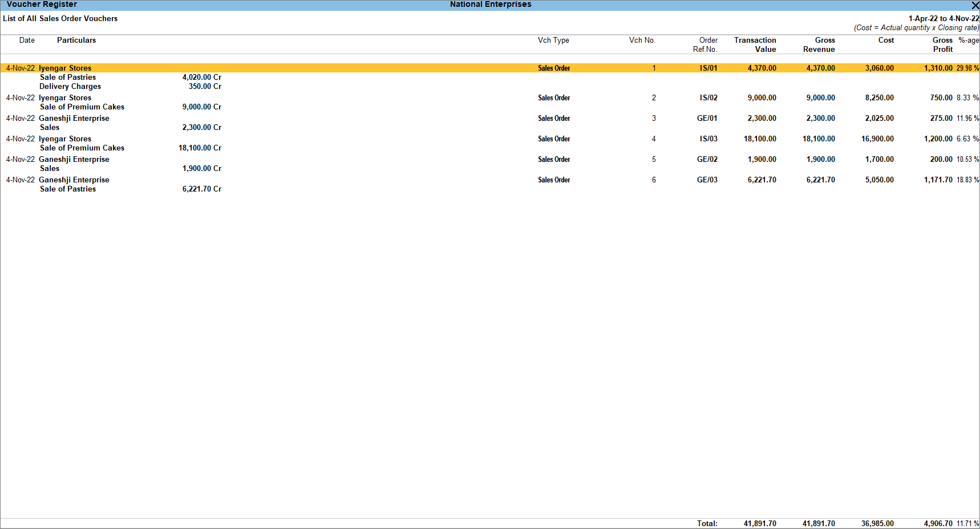Close the Voucher Register with the X
This screenshot has height=529, width=980.
coord(975,5)
